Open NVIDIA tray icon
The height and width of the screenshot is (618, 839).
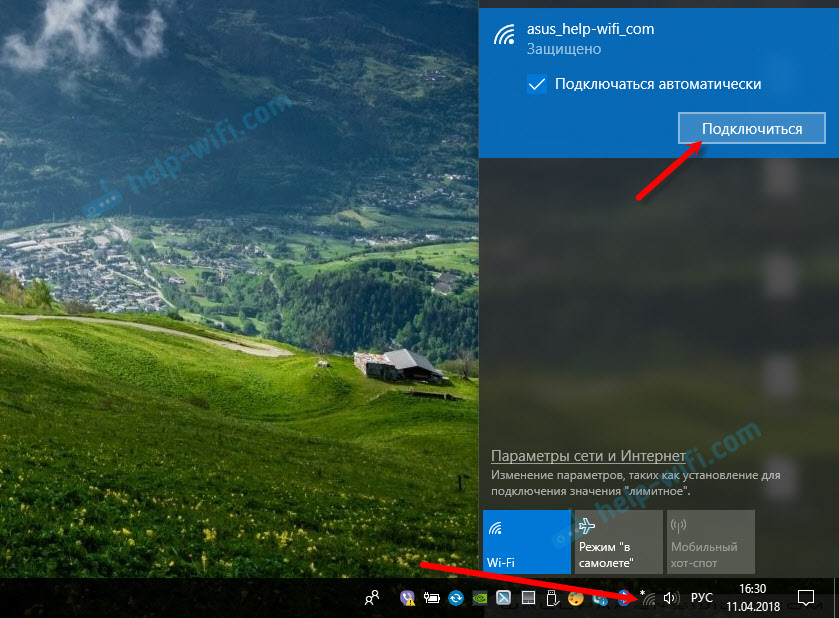click(480, 598)
